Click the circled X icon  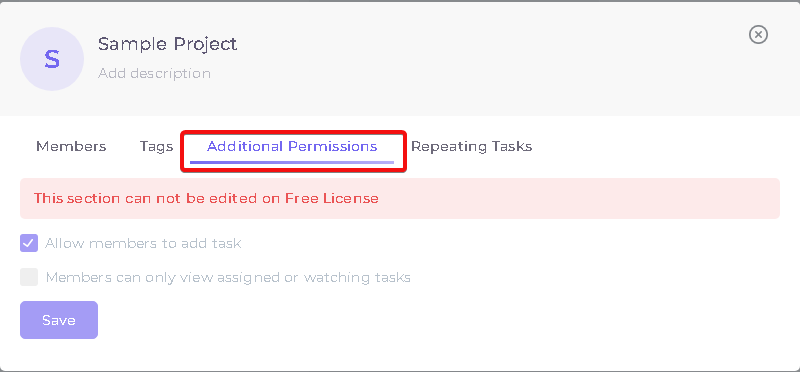coord(758,35)
